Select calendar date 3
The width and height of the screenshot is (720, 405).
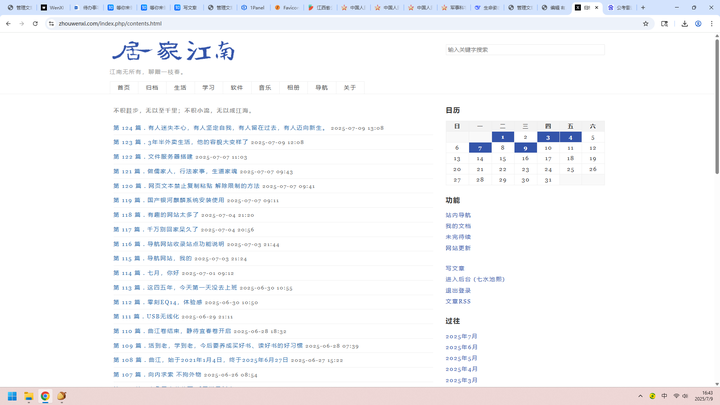tap(548, 137)
